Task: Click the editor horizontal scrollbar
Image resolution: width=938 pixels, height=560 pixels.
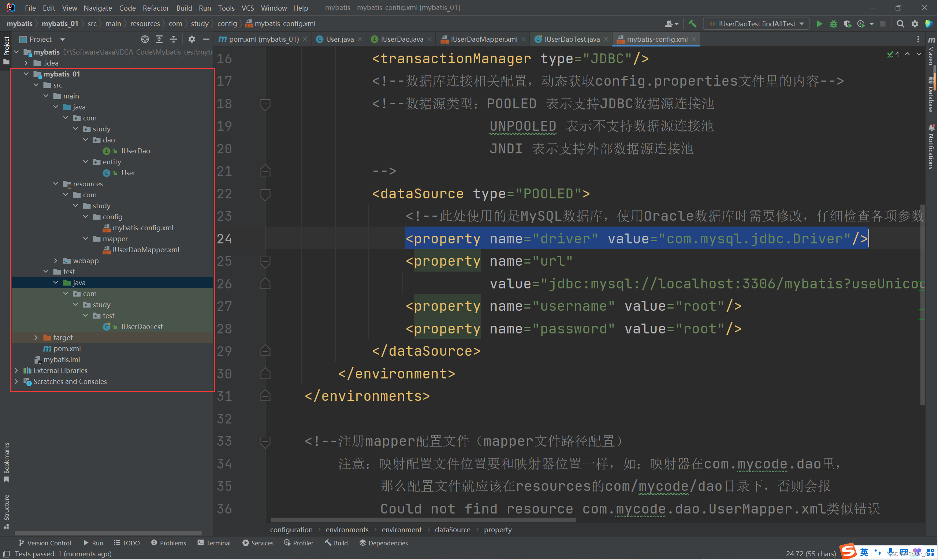Action: point(423,520)
